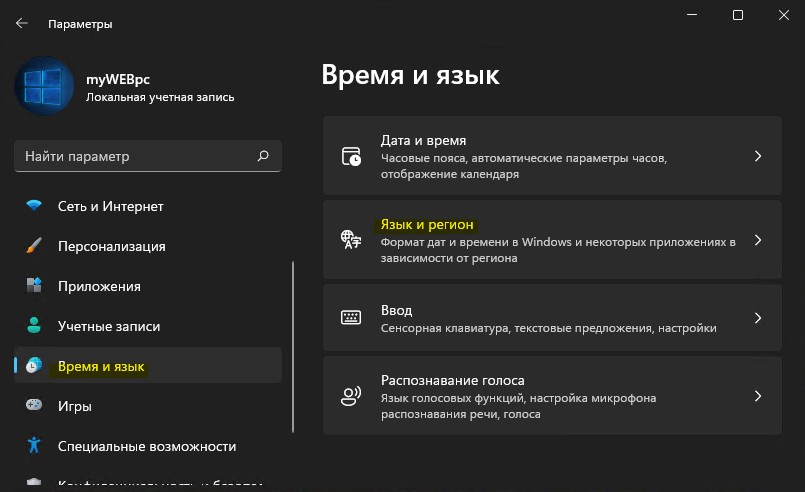Click the calendar-clock Дата и время icon
This screenshot has height=492, width=805.
tap(351, 156)
